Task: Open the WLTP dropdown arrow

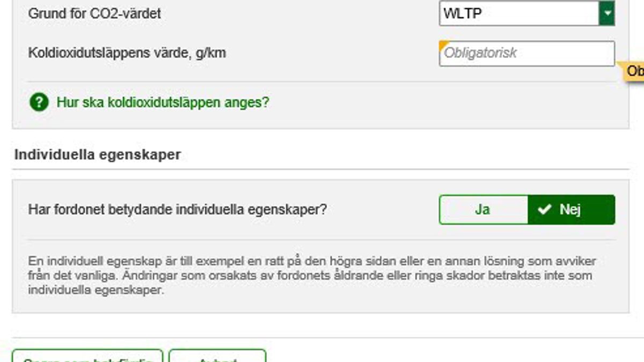Action: coord(607,13)
